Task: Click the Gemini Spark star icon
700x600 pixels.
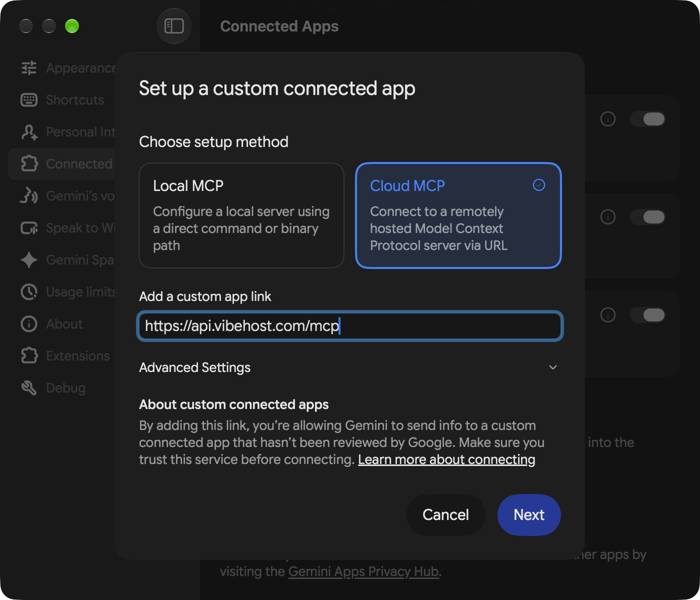Action: [29, 260]
